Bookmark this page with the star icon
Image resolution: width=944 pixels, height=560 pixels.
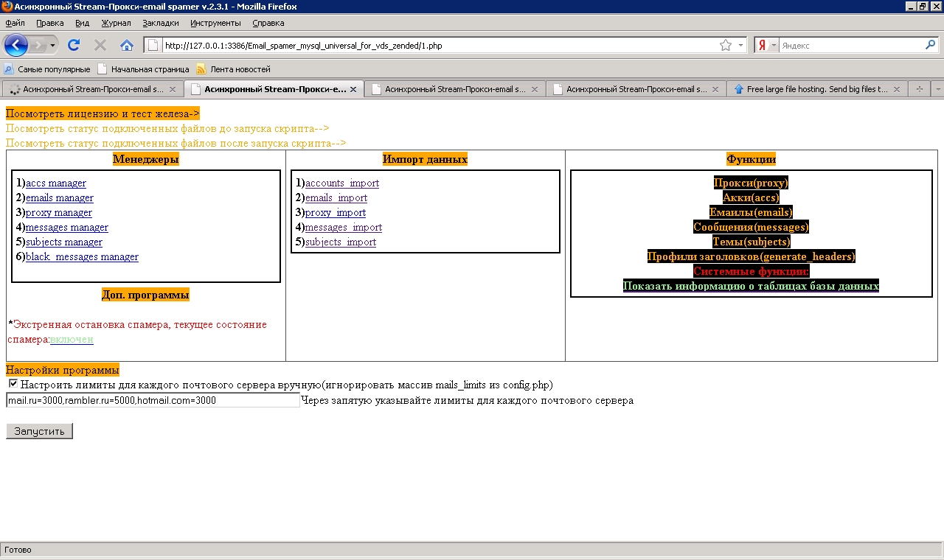[x=726, y=45]
